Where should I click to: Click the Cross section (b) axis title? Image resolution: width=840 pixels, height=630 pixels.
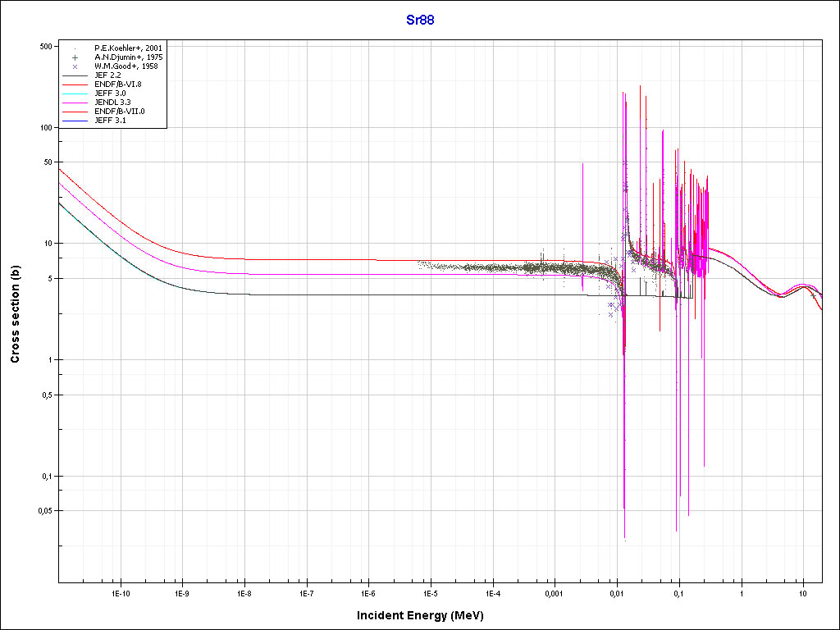15,314
